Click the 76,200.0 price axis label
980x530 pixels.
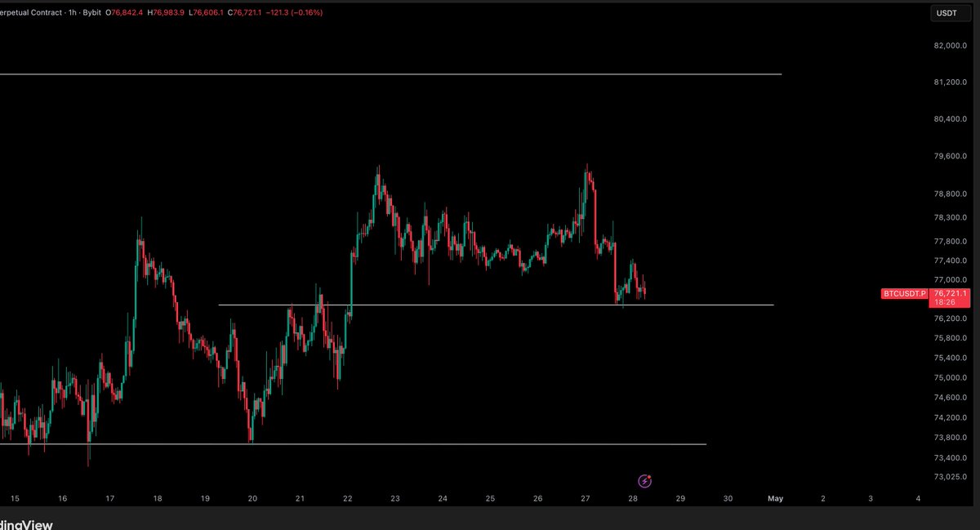(950, 318)
